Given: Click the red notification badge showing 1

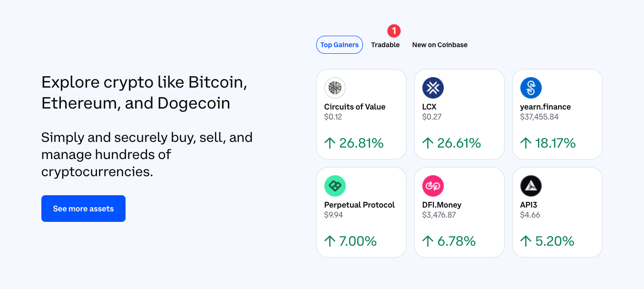Looking at the screenshot, I should pos(394,31).
